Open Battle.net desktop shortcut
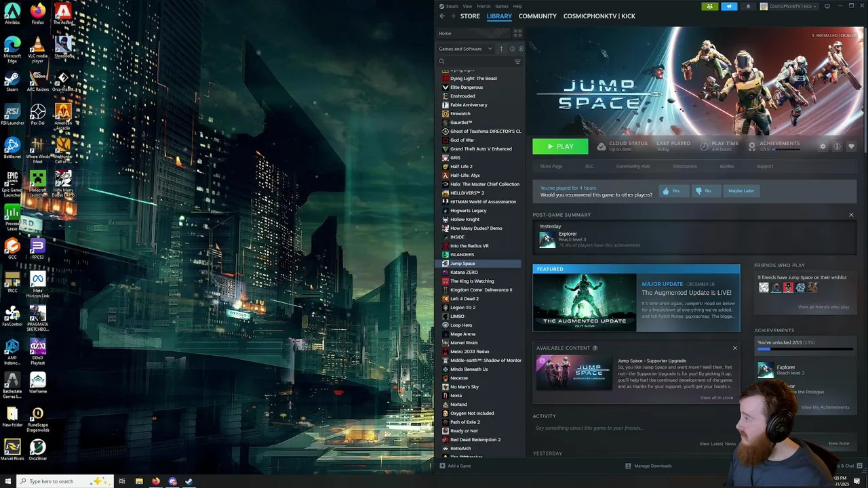This screenshot has width=868, height=488. (12, 147)
